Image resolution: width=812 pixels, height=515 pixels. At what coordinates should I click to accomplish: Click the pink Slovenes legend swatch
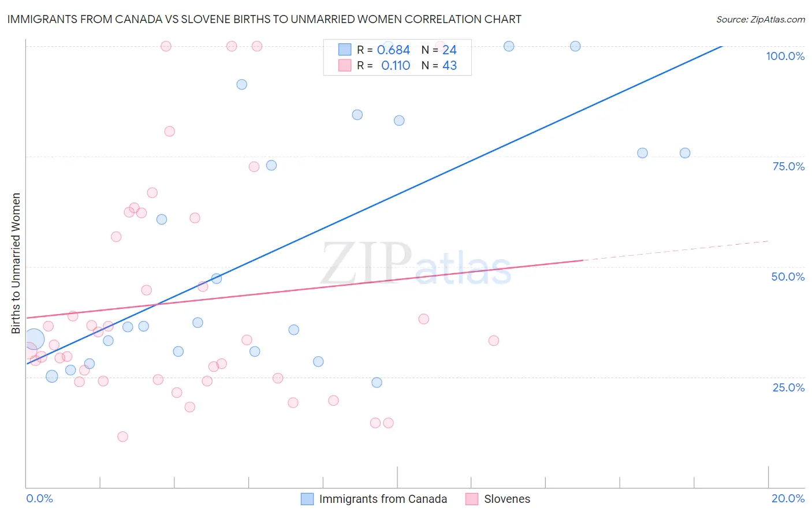(x=472, y=499)
